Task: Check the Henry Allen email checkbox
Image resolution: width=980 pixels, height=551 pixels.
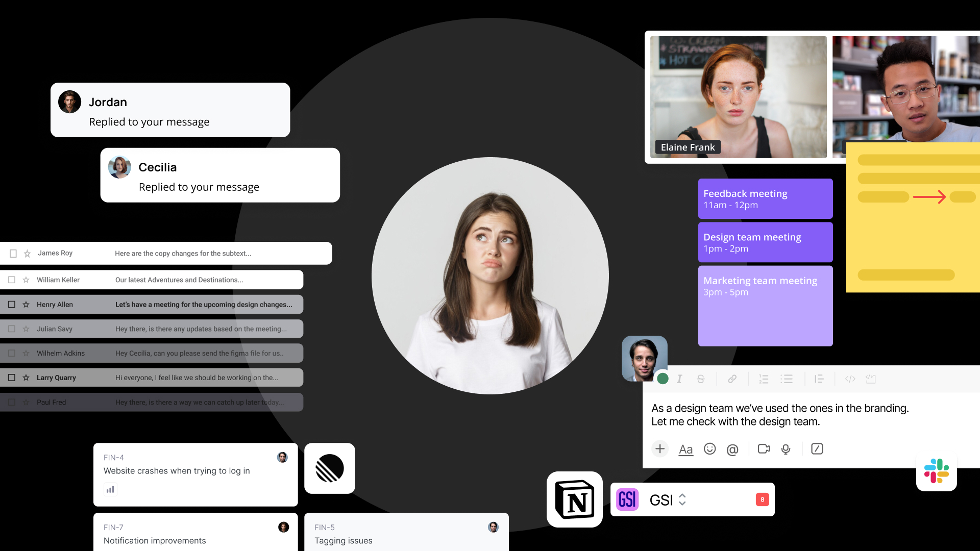Action: (x=12, y=305)
